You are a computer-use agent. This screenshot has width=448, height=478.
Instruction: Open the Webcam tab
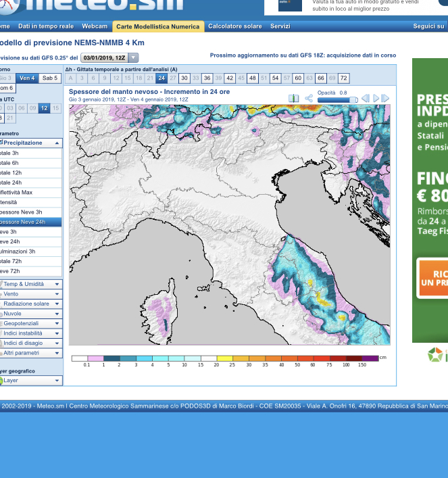pos(95,26)
